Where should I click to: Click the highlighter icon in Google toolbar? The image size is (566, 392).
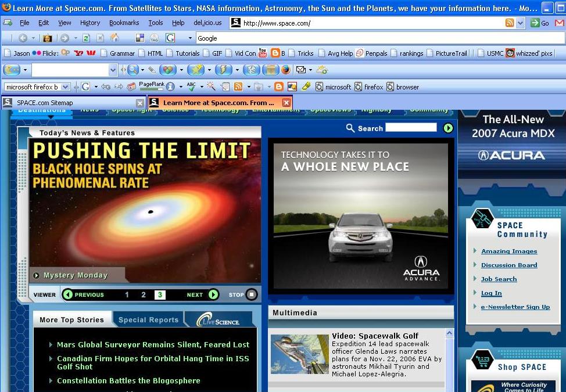[x=306, y=87]
